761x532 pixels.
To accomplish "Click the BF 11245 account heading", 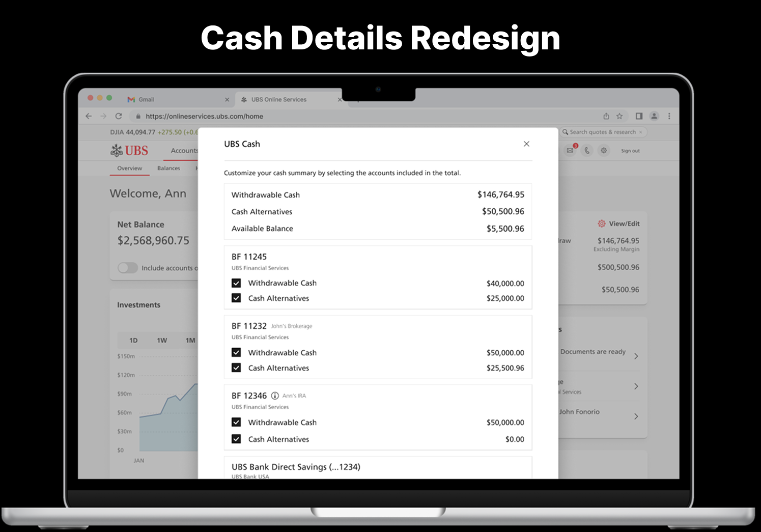I will pyautogui.click(x=249, y=257).
